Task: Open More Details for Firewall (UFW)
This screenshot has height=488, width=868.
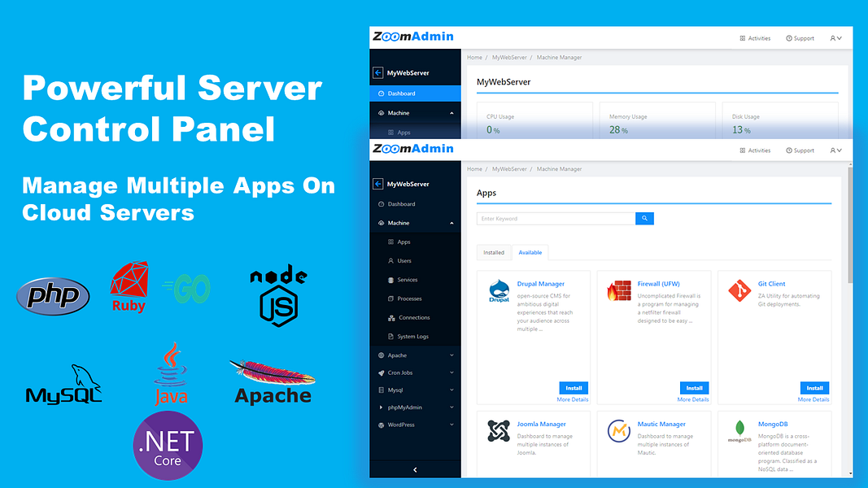Action: coord(693,399)
